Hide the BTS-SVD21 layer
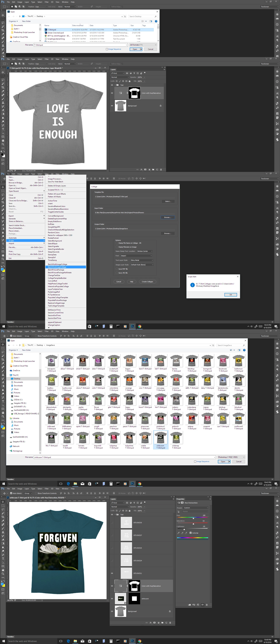This screenshot has height=644, width=280. coord(112,573)
